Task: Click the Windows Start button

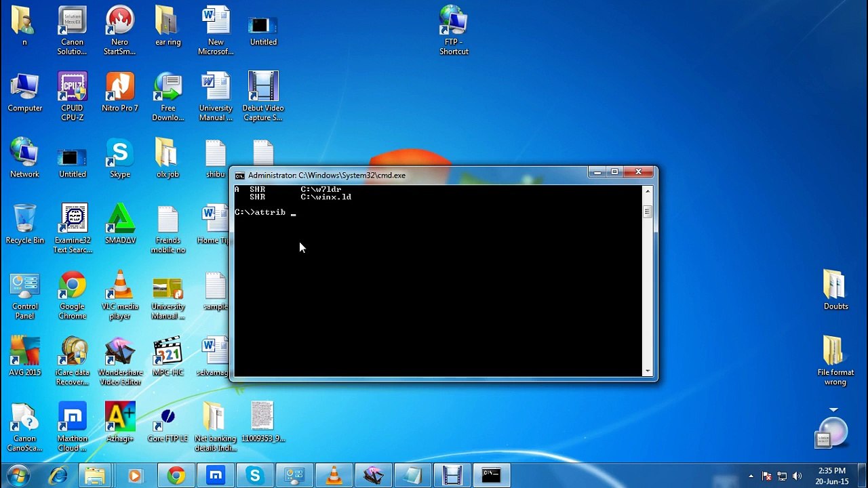Action: click(18, 476)
